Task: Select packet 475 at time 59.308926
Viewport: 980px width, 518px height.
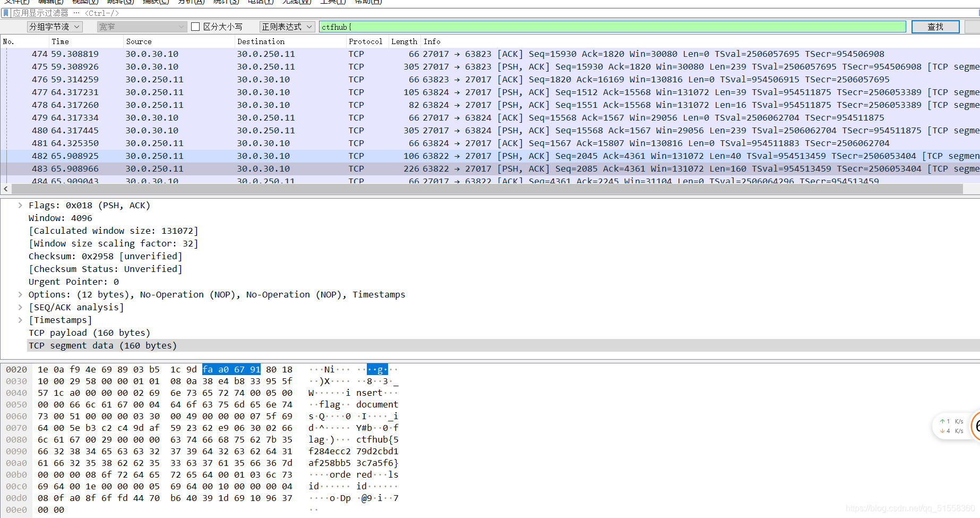Action: 490,66
